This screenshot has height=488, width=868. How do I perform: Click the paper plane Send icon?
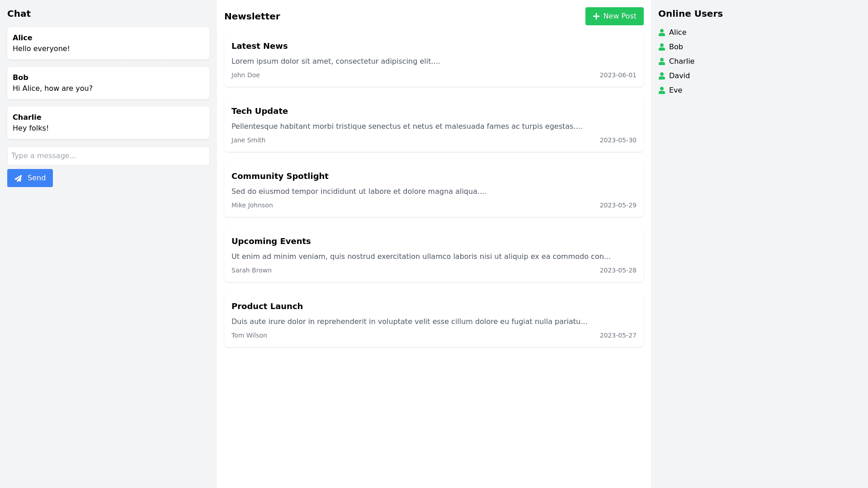pyautogui.click(x=18, y=178)
